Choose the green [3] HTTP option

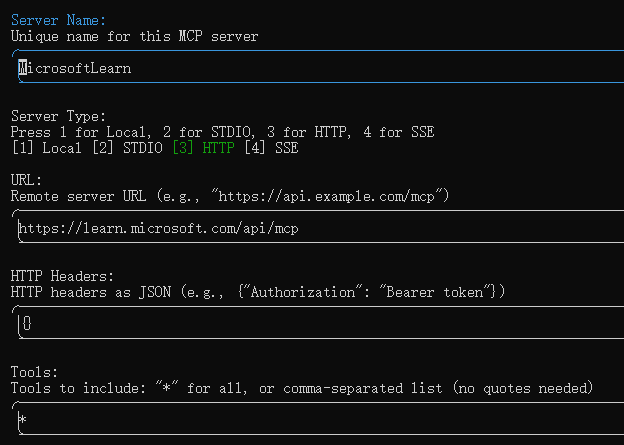point(205,148)
